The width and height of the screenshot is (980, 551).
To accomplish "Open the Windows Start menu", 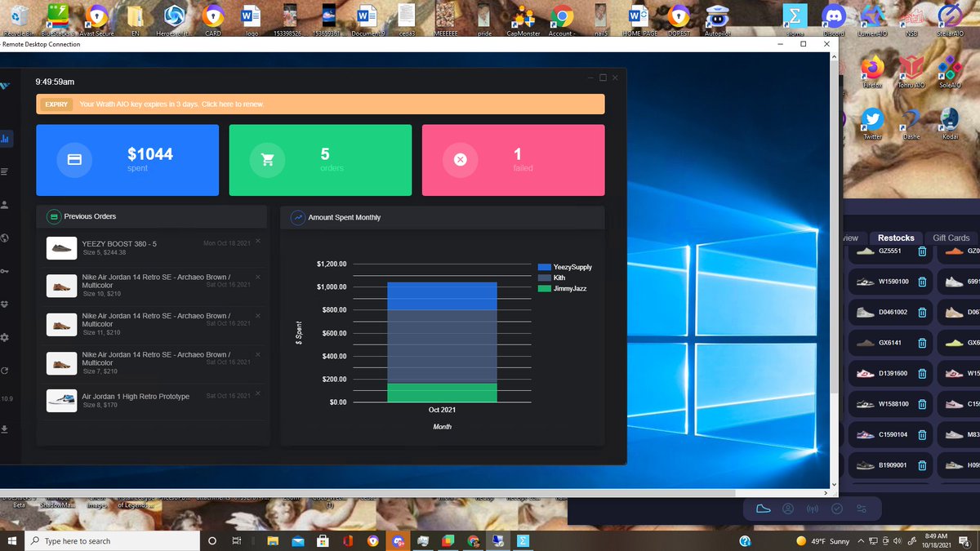I will (x=11, y=541).
